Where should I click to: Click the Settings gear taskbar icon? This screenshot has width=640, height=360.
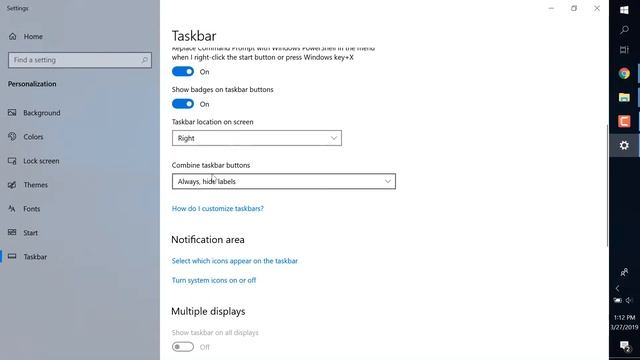tap(624, 145)
